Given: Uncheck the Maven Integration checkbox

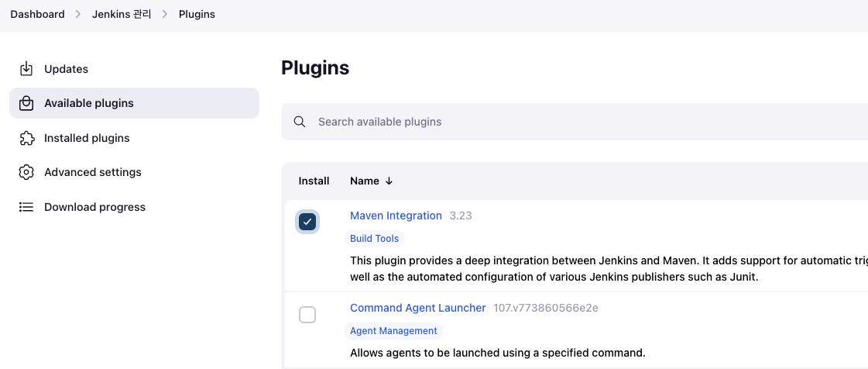Looking at the screenshot, I should pyautogui.click(x=307, y=222).
